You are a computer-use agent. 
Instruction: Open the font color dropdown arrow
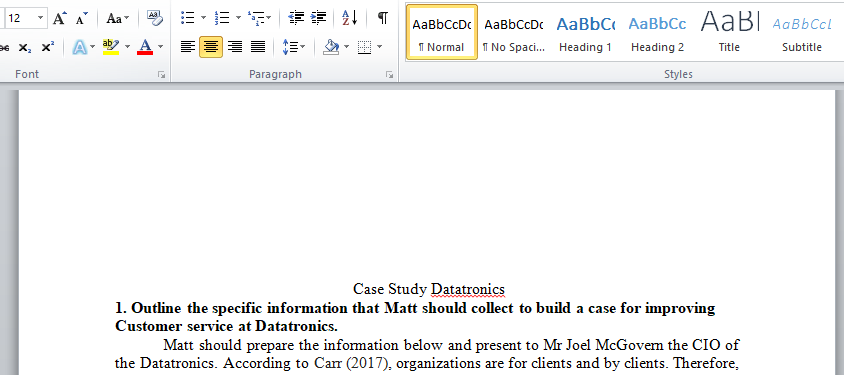coord(160,47)
